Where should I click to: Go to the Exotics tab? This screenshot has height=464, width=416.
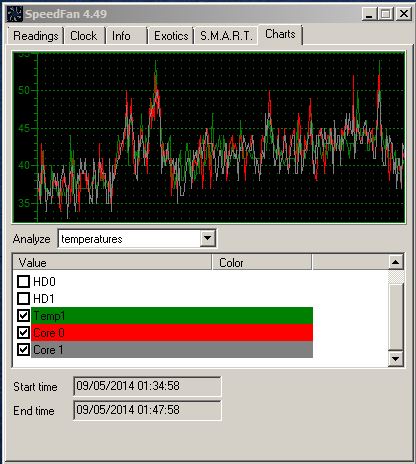pos(171,36)
